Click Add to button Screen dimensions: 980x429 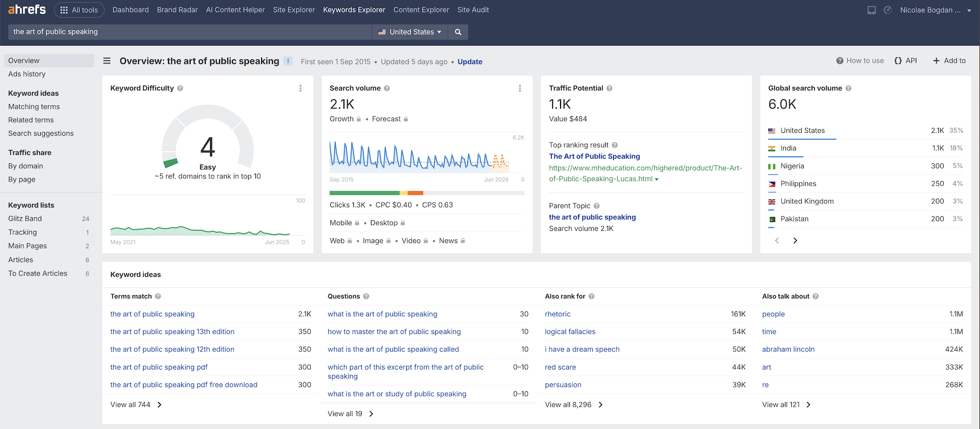949,61
